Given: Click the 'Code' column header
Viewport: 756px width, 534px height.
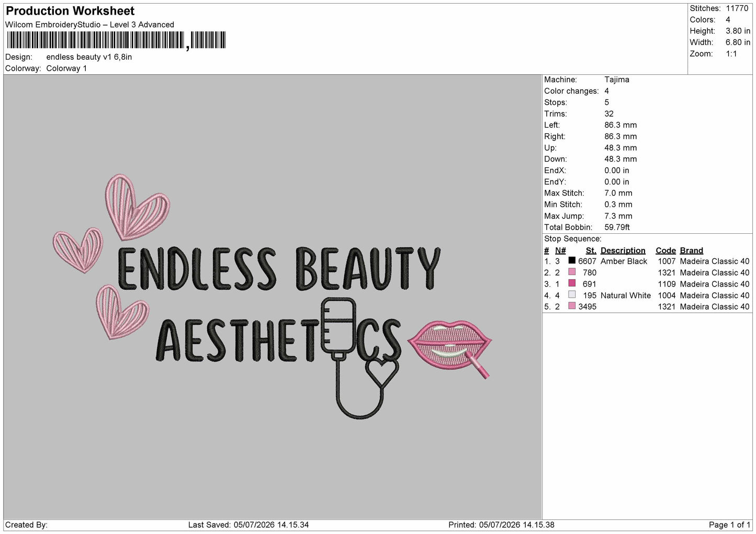Looking at the screenshot, I should click(665, 251).
